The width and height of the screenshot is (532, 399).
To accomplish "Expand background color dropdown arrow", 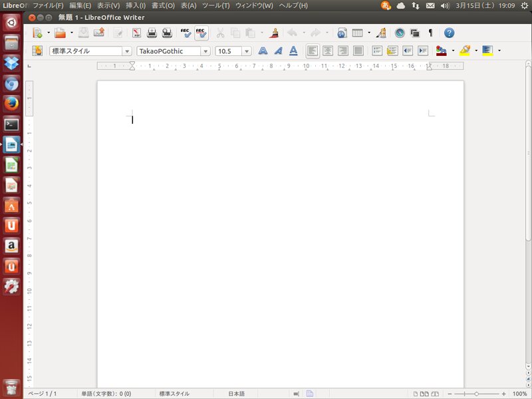I will tap(499, 51).
